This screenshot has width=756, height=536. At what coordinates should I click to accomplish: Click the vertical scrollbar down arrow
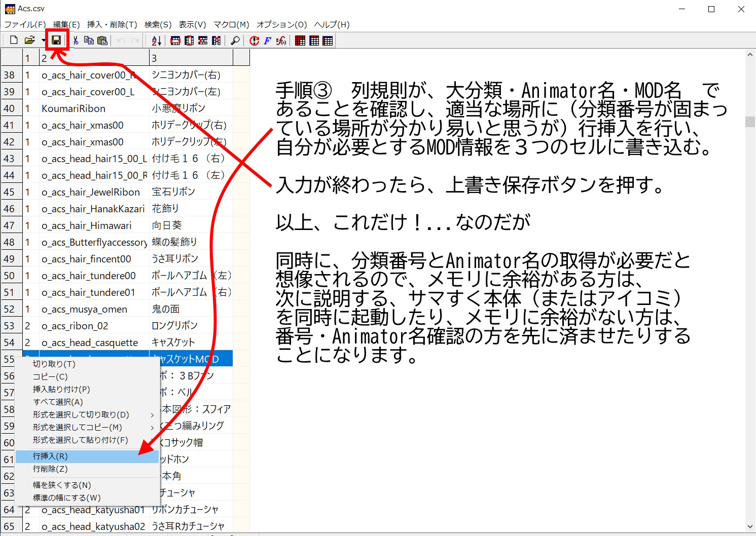point(750,527)
